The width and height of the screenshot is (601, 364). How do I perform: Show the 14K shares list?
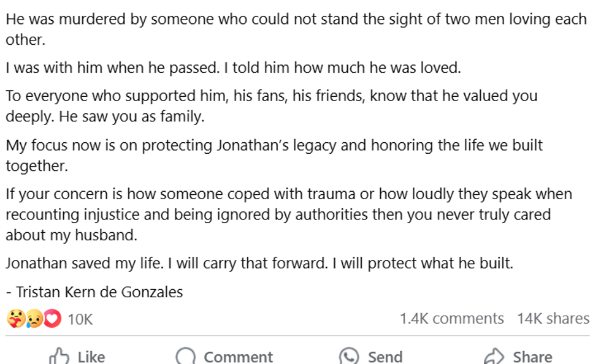coord(553,319)
